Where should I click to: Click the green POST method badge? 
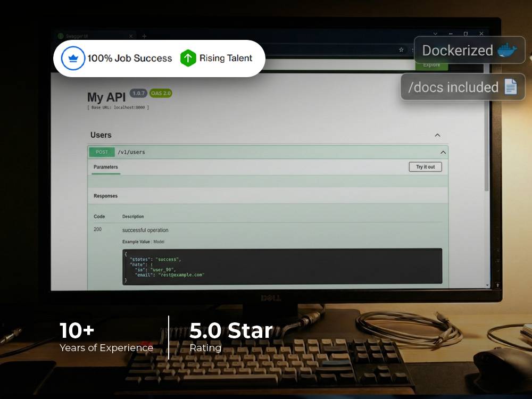click(x=102, y=152)
